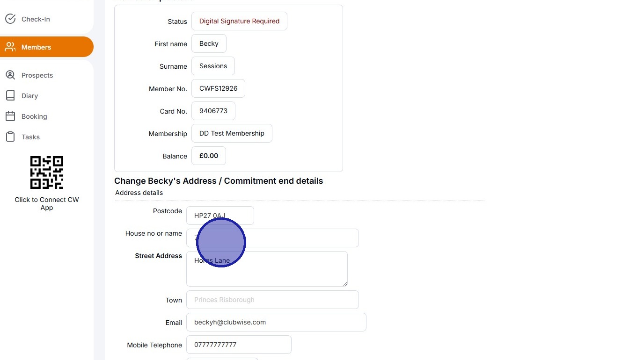Screen dimensions: 644x360
Task: Click the First name value 'Becky'
Action: click(x=209, y=43)
